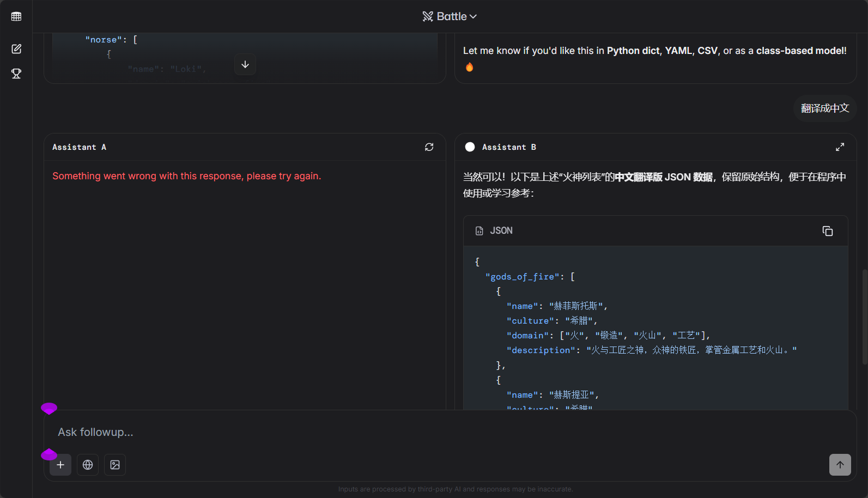Click the "gods_of_fire" key in JSON
Screen dimensions: 868x498
coord(522,277)
